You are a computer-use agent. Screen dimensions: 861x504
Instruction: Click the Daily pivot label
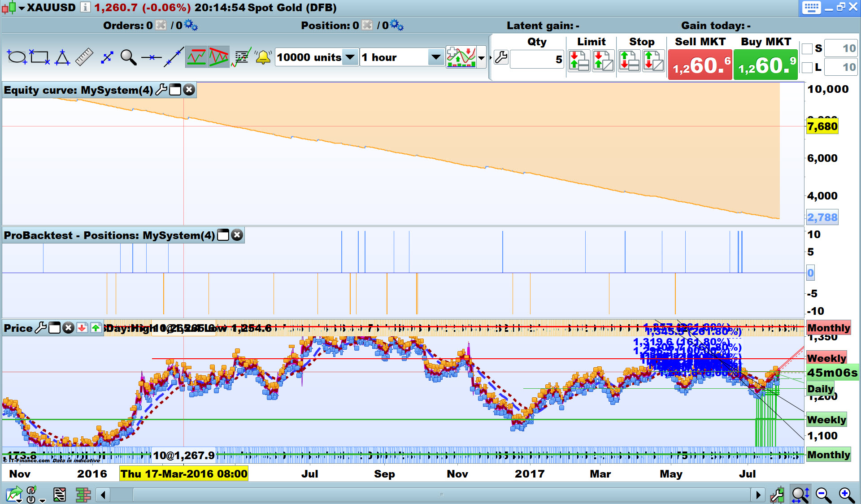[820, 389]
